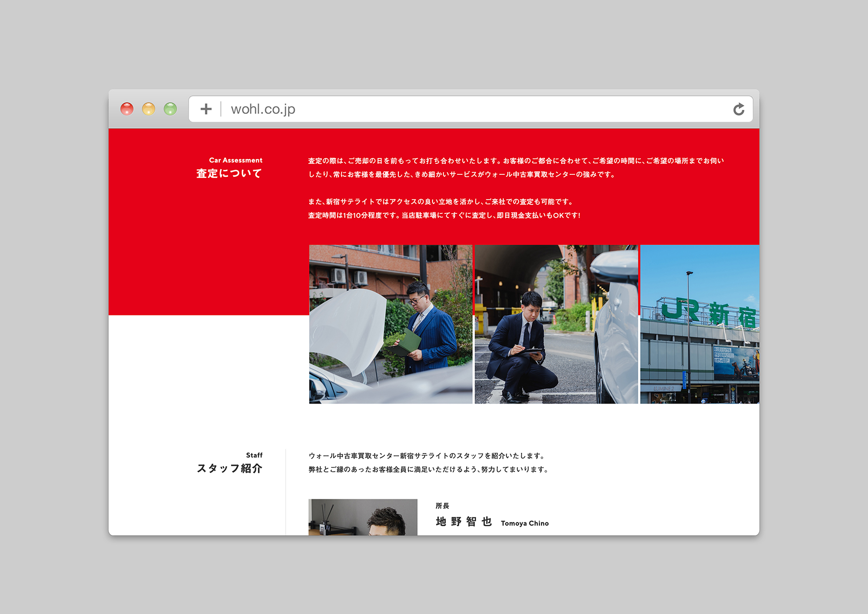Select the スタッフ紹介 section heading
The image size is (868, 614).
pos(230,468)
